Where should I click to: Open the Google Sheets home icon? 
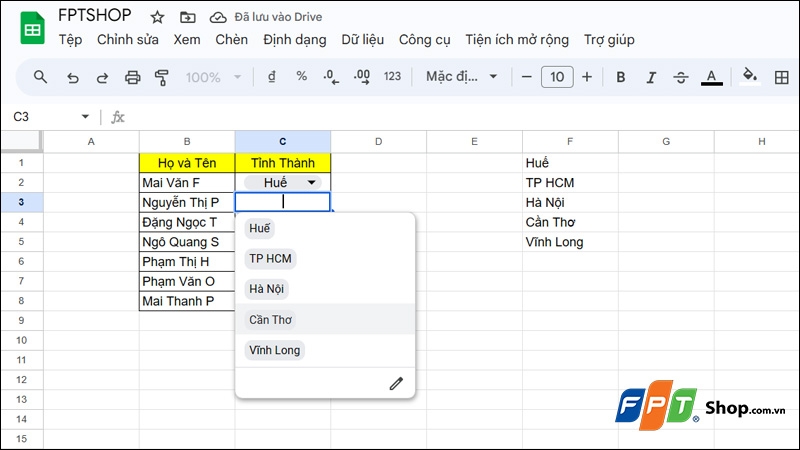[32, 29]
